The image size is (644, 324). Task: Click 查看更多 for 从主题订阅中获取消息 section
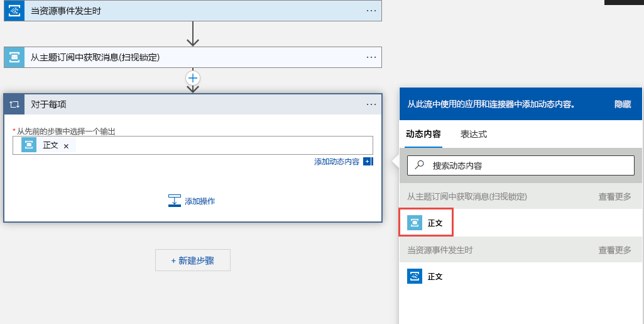(615, 196)
